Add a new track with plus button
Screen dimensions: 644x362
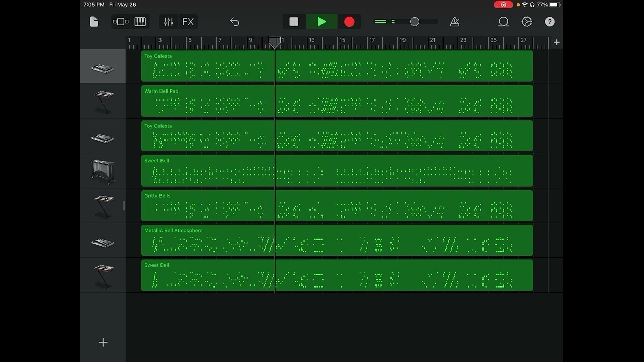(x=103, y=342)
